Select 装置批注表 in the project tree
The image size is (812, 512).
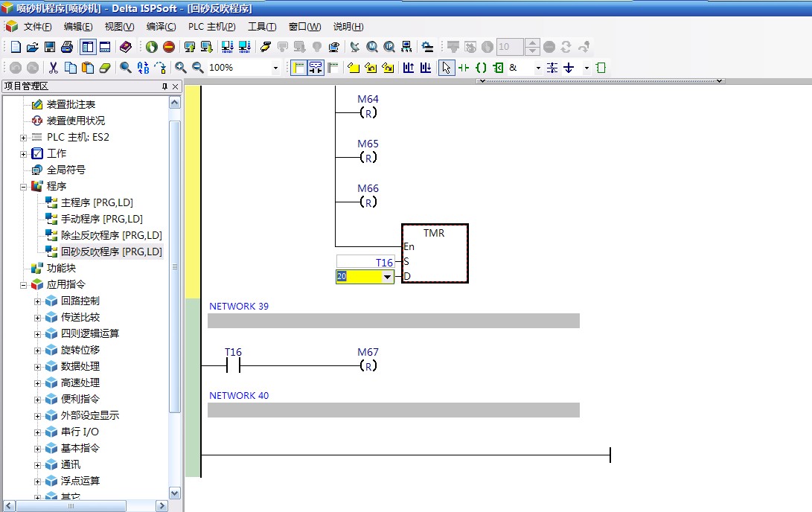(x=71, y=104)
